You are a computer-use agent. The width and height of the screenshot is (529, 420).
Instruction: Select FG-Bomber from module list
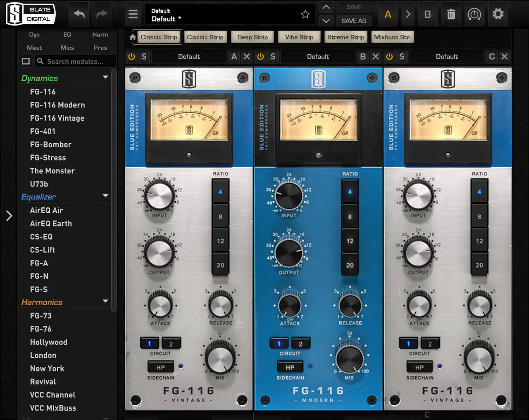[x=51, y=145]
